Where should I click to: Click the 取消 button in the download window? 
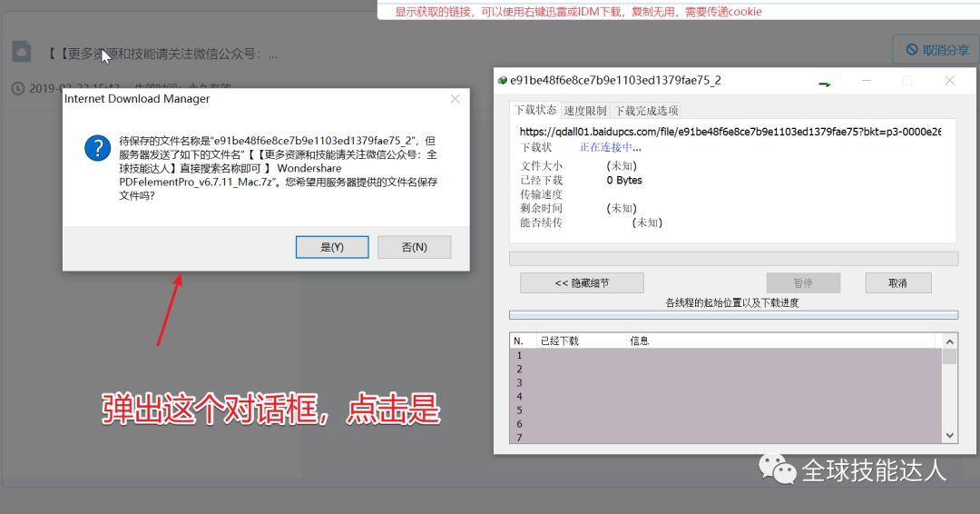click(898, 283)
